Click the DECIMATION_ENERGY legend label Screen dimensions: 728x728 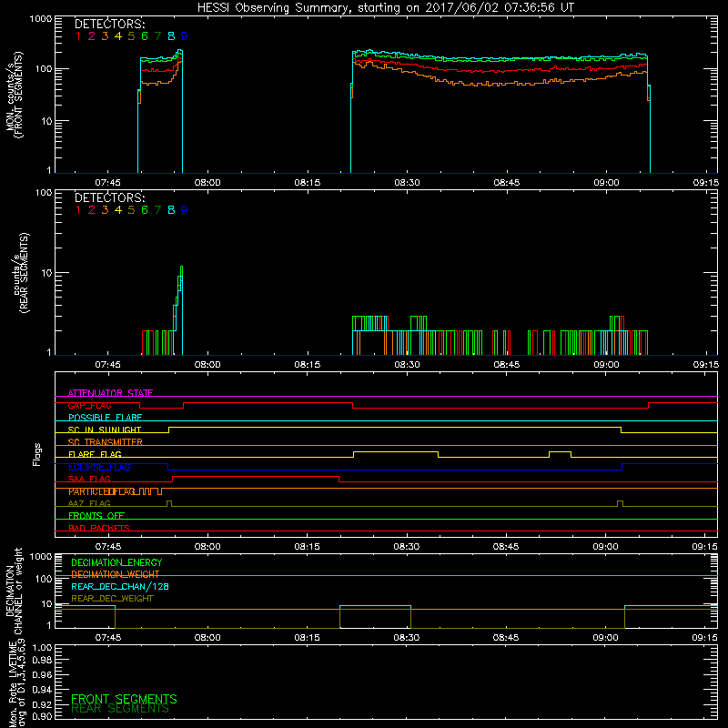[x=116, y=562]
